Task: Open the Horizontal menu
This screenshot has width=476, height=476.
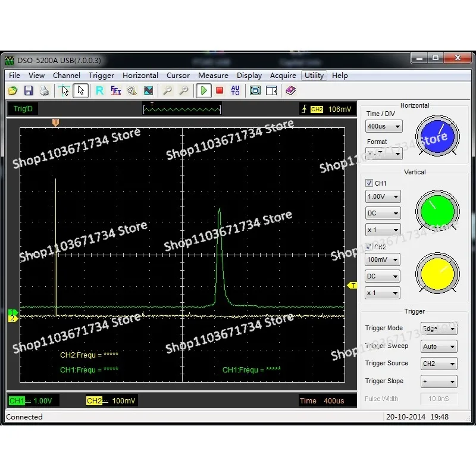Action: 140,76
